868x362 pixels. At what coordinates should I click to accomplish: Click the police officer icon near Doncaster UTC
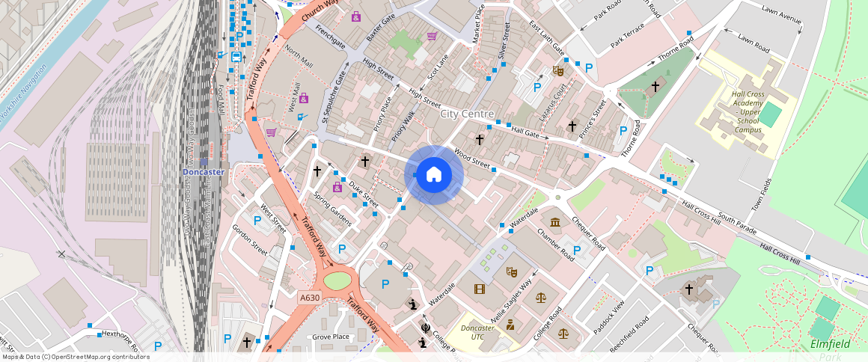click(510, 324)
